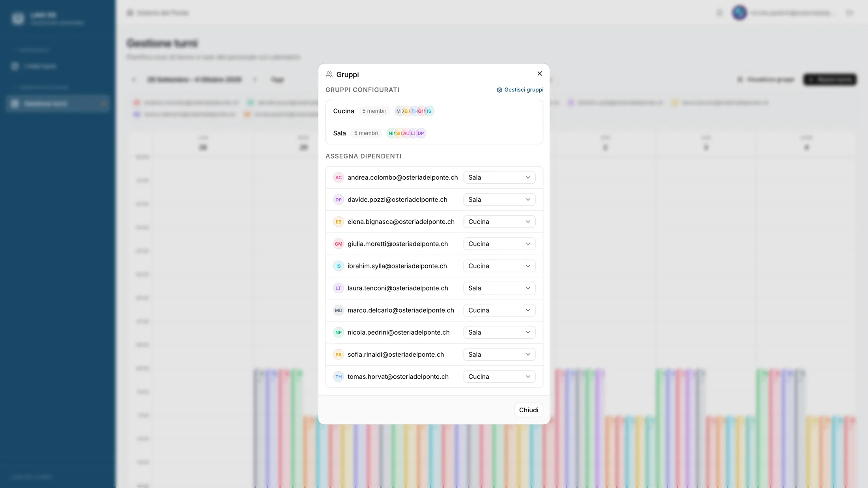Close the Gruppi dialog with X
Image resolution: width=868 pixels, height=488 pixels.
click(x=539, y=74)
